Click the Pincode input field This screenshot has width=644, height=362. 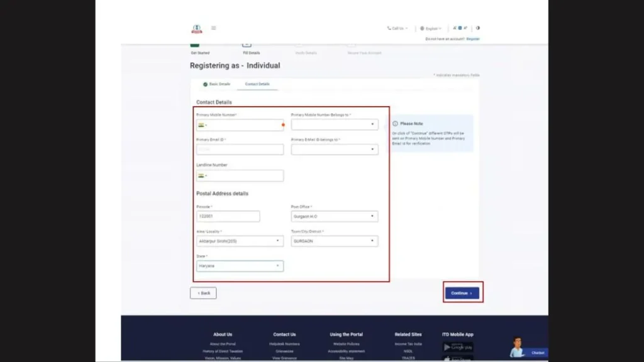tap(228, 216)
